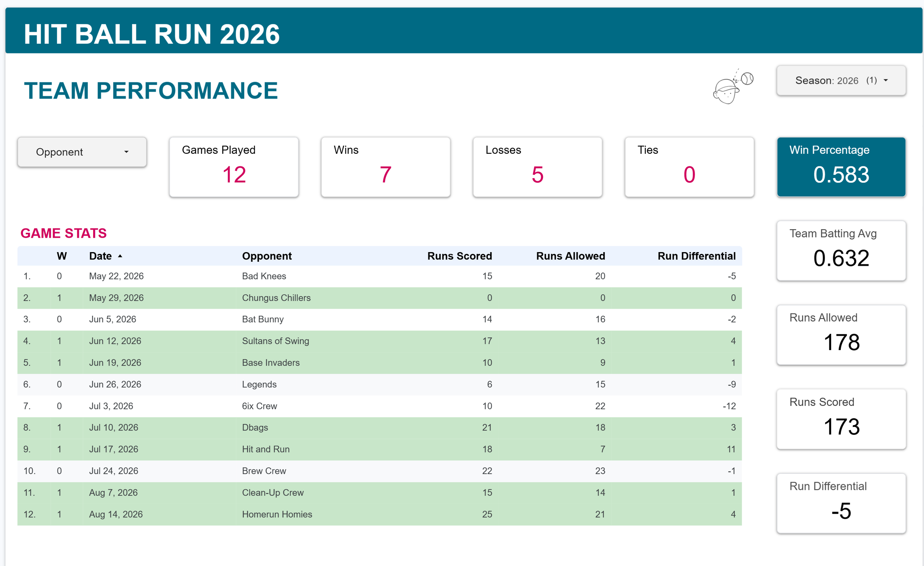Click the Jun 5, 2026 date cell
Image resolution: width=924 pixels, height=566 pixels.
click(x=112, y=319)
